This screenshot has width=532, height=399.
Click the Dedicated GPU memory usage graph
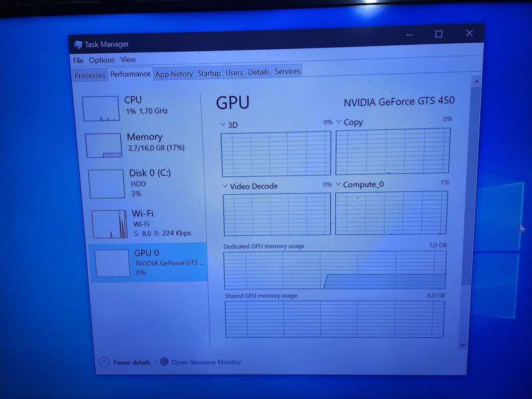(x=335, y=270)
